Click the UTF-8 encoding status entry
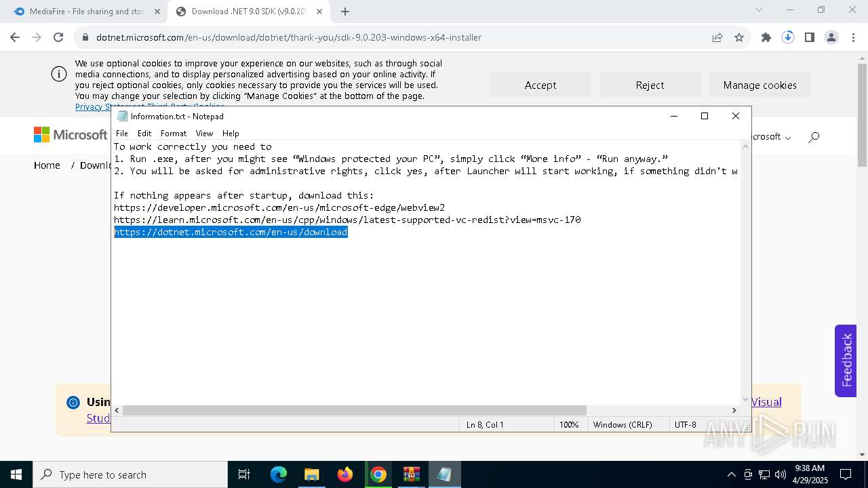This screenshot has height=488, width=868. (x=685, y=425)
